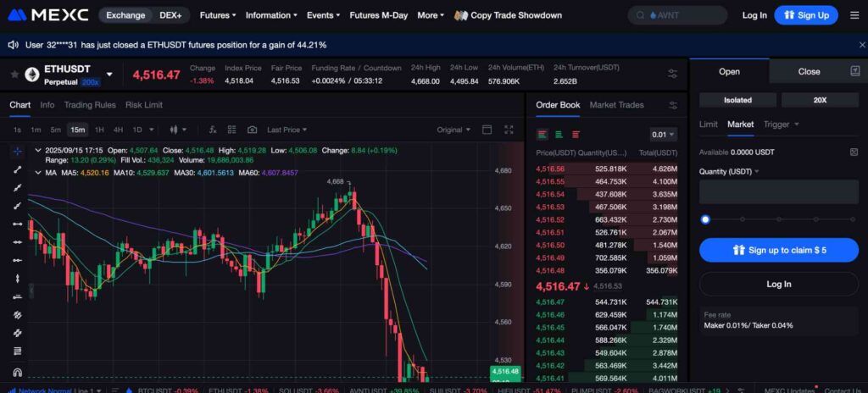The width and height of the screenshot is (868, 393).
Task: Toggle to DEX+ mode
Action: 170,15
